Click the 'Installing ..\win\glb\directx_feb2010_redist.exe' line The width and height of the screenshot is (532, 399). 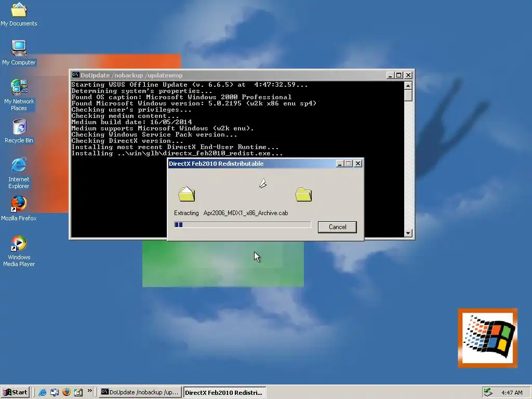pyautogui.click(x=177, y=153)
